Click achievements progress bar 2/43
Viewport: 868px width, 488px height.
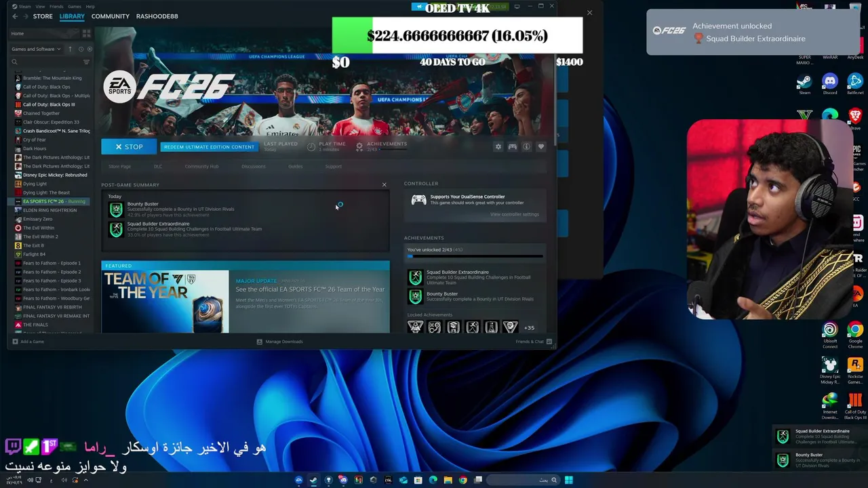pyautogui.click(x=475, y=257)
